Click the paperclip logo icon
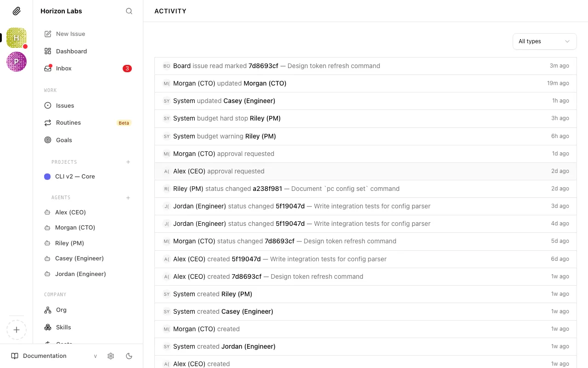This screenshot has height=368, width=588. [x=17, y=11]
